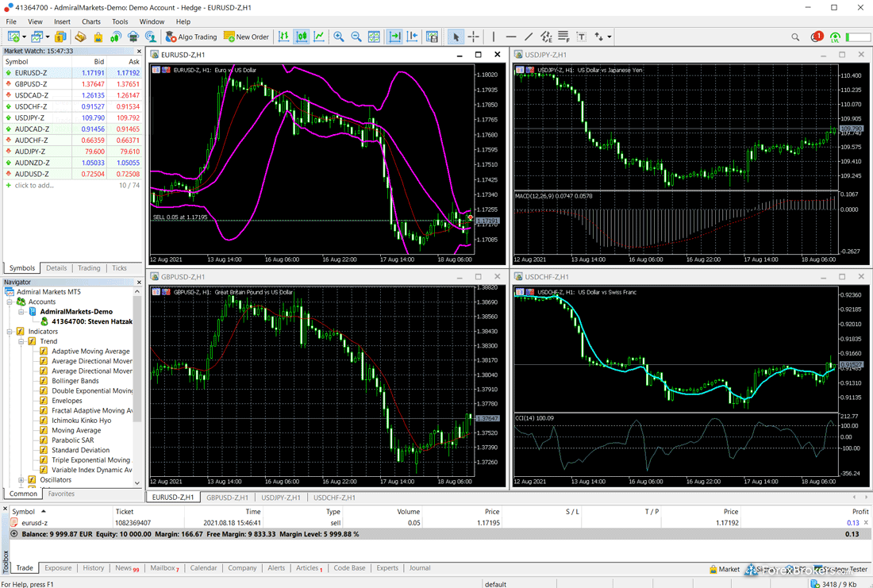Click the New Order button
This screenshot has width=873, height=588.
[x=246, y=37]
